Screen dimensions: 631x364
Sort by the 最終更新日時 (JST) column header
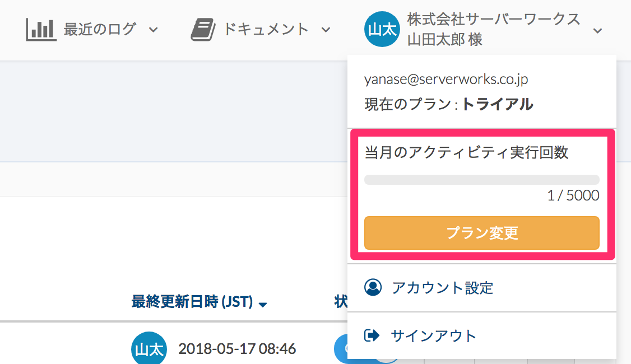click(192, 301)
